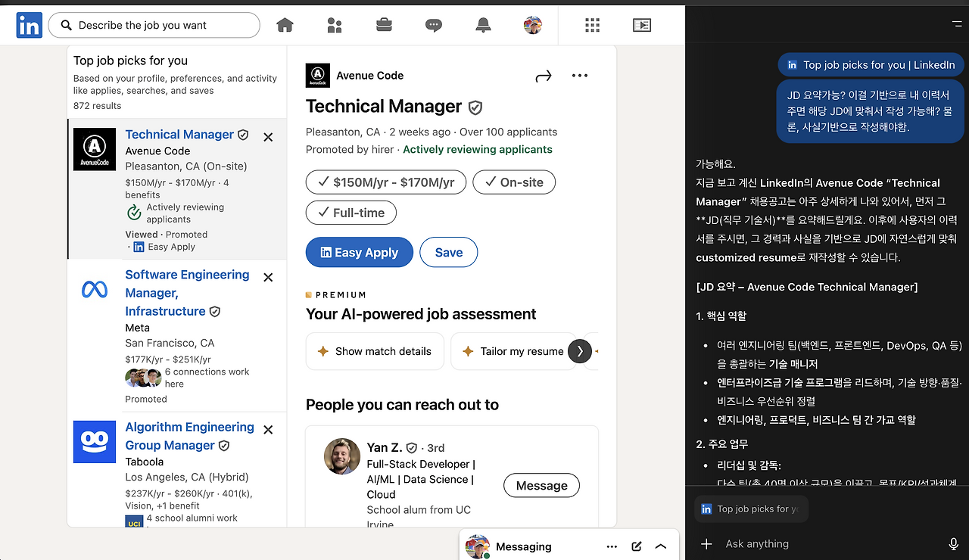Open Yan Z.'s profile picture
This screenshot has height=560, width=969.
click(x=342, y=456)
